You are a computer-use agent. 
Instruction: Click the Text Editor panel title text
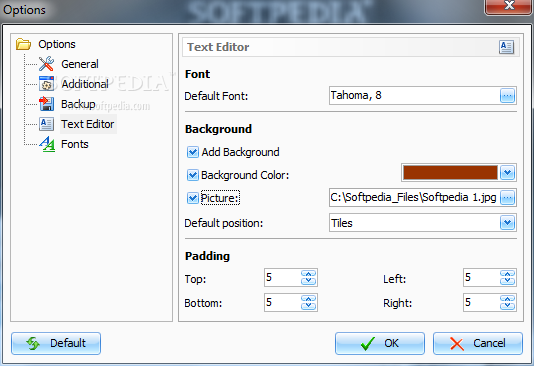[218, 47]
